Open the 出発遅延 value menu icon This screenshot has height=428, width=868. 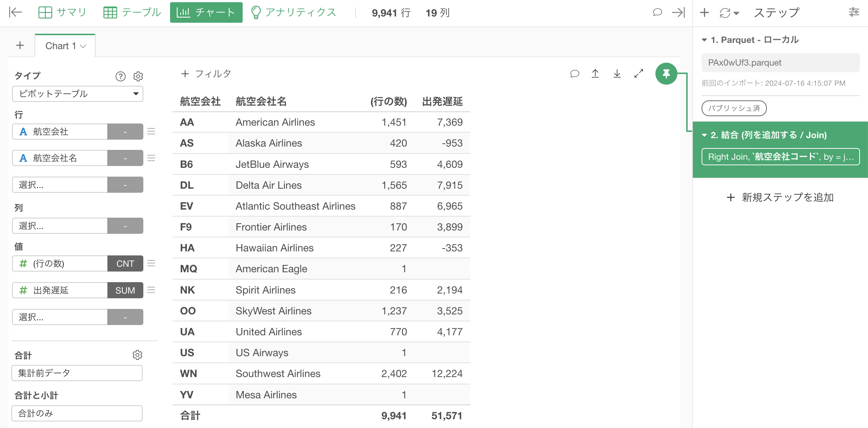pos(151,290)
